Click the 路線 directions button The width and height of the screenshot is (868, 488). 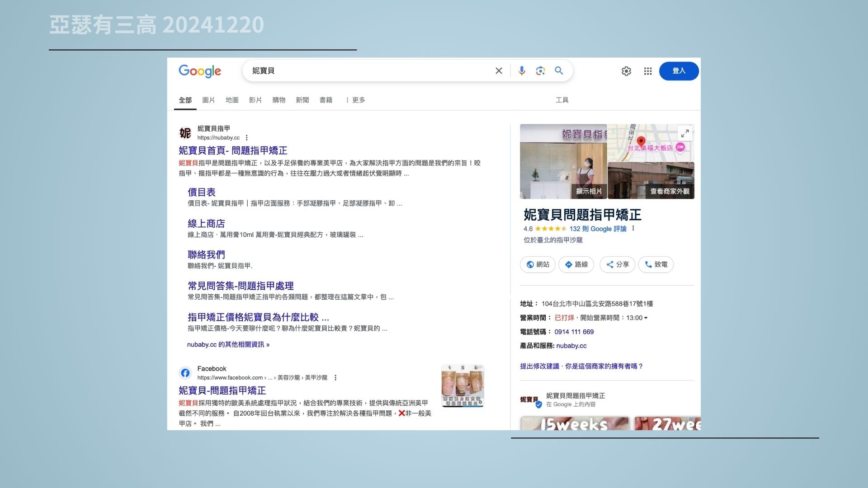576,265
